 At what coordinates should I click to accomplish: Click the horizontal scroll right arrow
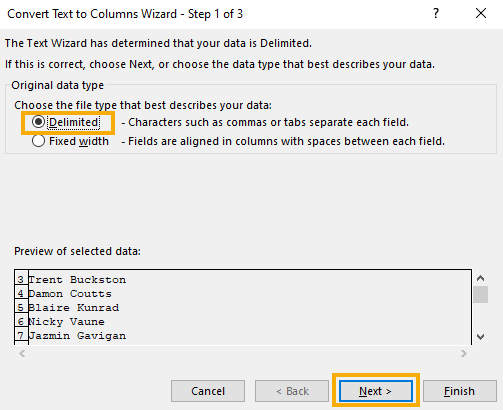(464, 353)
